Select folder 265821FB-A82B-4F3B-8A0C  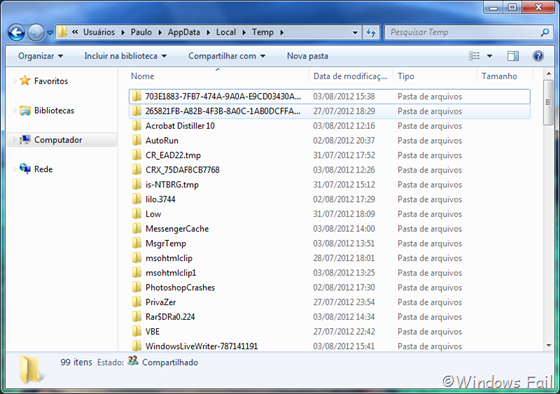click(x=329, y=111)
